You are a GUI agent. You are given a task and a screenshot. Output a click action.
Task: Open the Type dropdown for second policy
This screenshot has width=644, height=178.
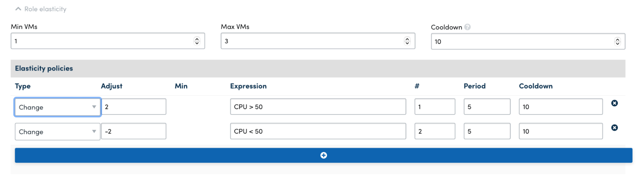57,132
